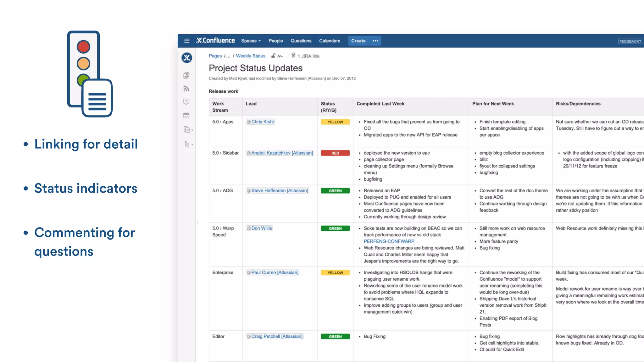Click the page restrictions padlock icon
644x362 pixels.
tap(273, 56)
